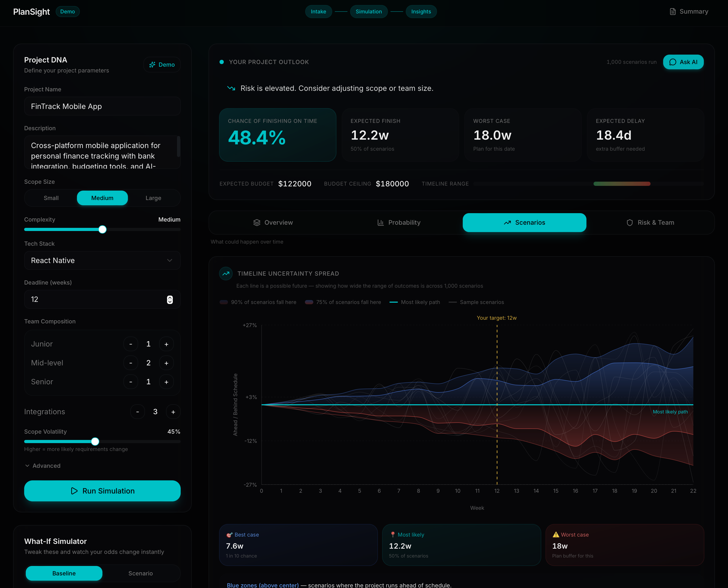
Task: Select Small scope size
Action: (51, 198)
